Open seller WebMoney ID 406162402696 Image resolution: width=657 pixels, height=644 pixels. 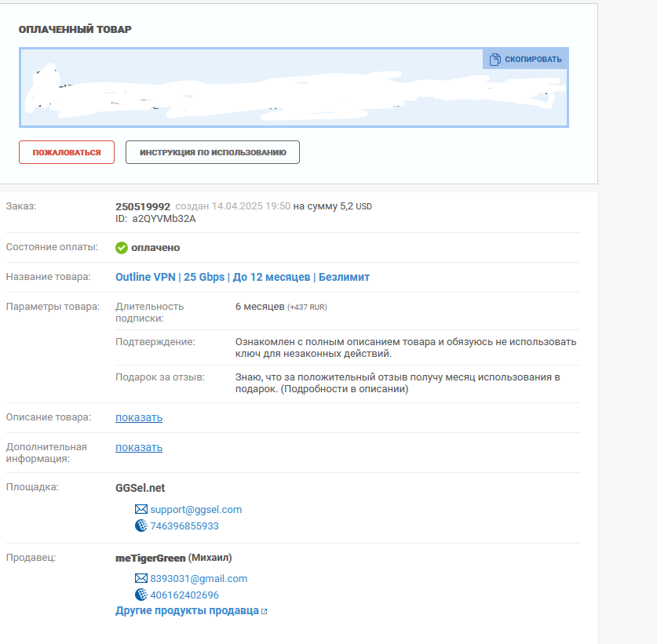184,595
